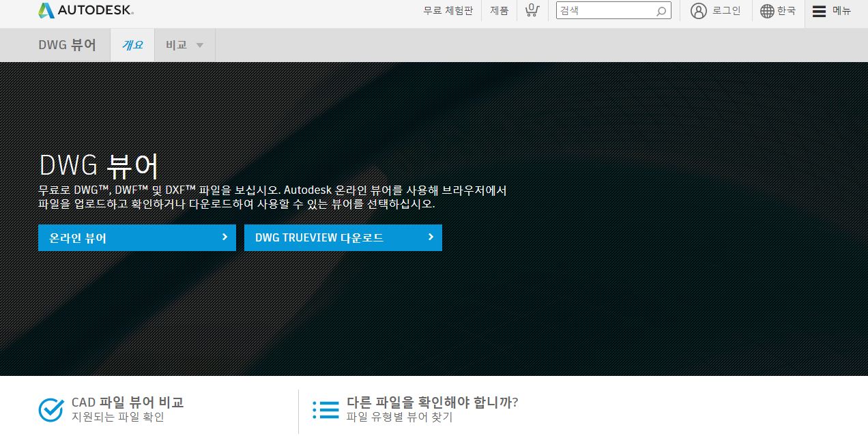Click the user account login icon
868x438 pixels.
click(699, 11)
